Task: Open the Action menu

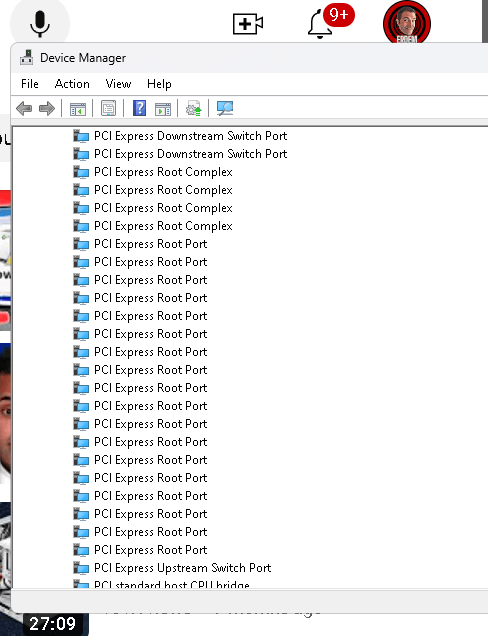Action: click(72, 84)
